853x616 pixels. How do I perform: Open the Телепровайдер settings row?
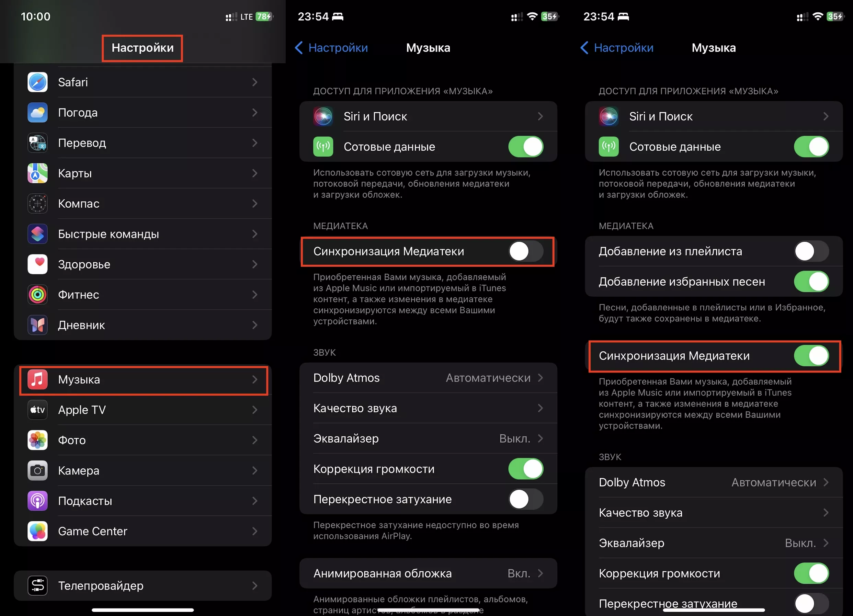143,585
